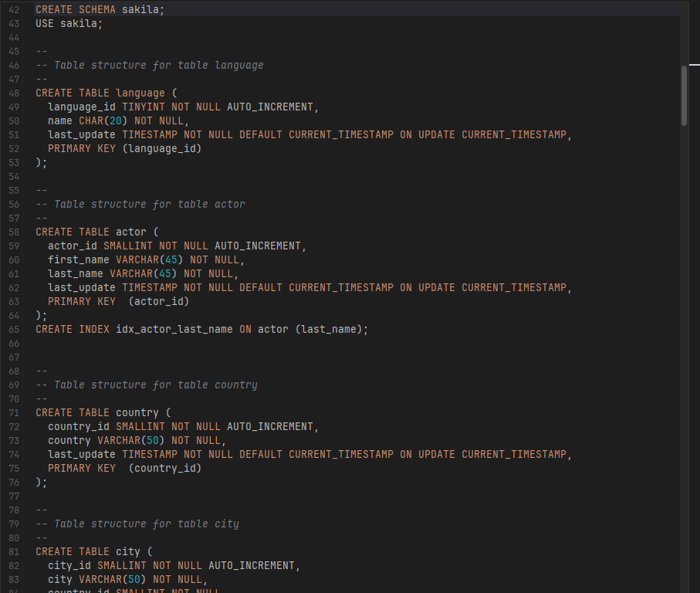Click the "city_id SMALLINT NOT NULL AUTO_INCREMENT," line
The width and height of the screenshot is (700, 593).
pyautogui.click(x=174, y=565)
